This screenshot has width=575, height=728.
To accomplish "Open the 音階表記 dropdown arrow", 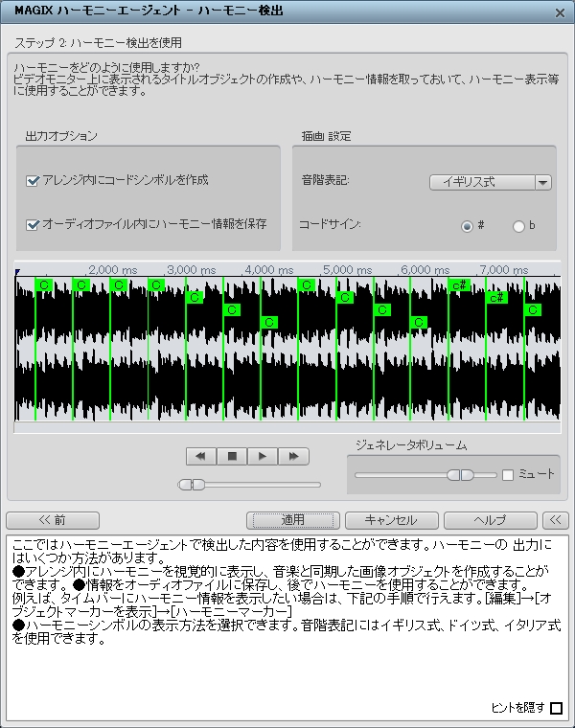I will [543, 182].
